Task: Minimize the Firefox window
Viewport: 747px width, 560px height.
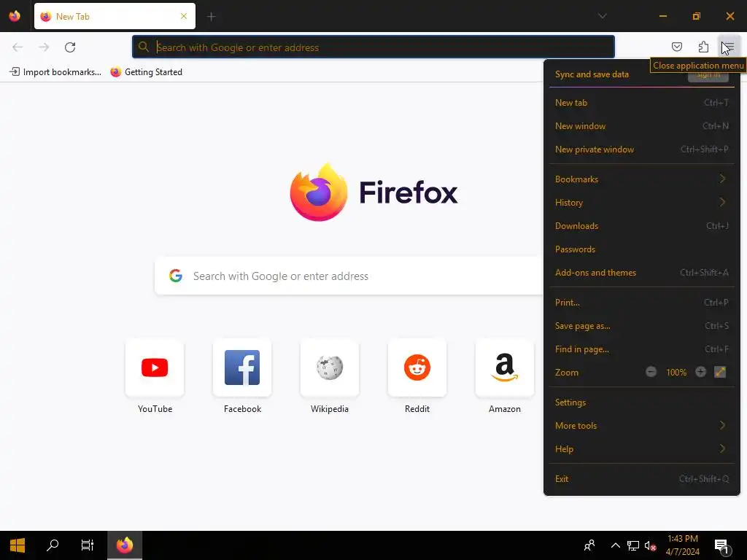Action: (662, 16)
